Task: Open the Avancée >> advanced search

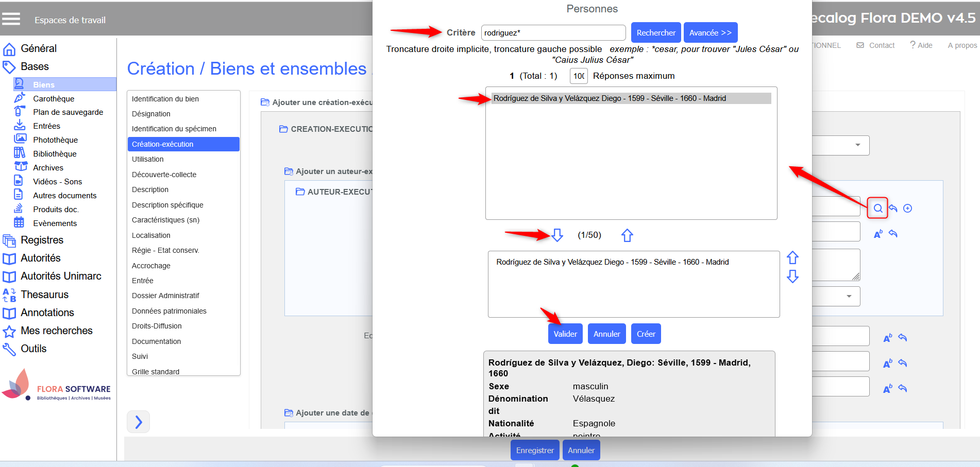Action: (711, 32)
